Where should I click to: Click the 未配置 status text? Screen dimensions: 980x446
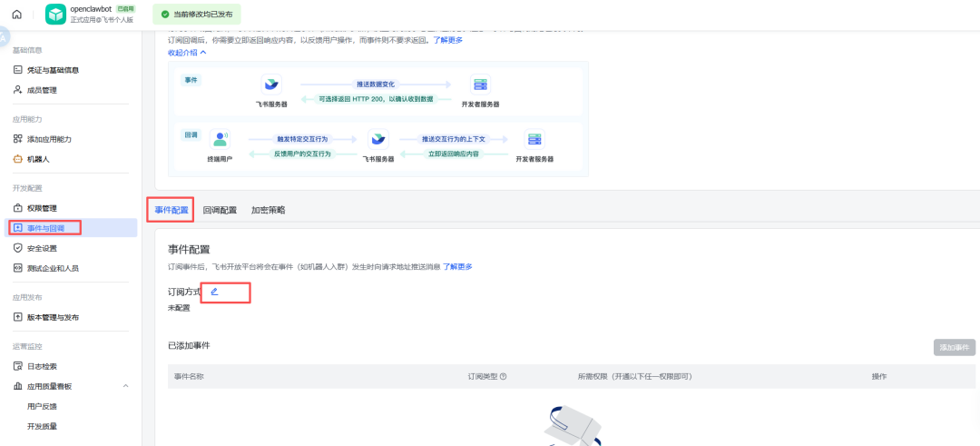[179, 308]
